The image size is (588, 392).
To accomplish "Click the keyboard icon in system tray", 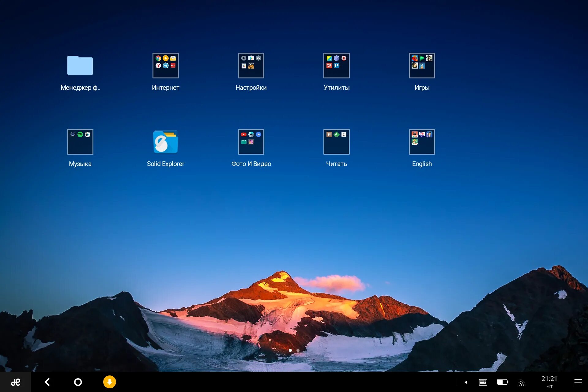I will click(483, 382).
